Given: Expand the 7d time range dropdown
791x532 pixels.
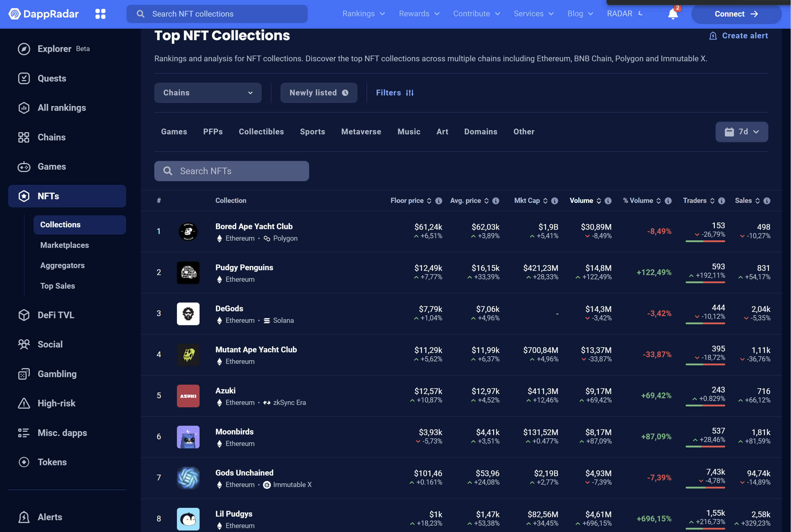Looking at the screenshot, I should click(x=741, y=132).
